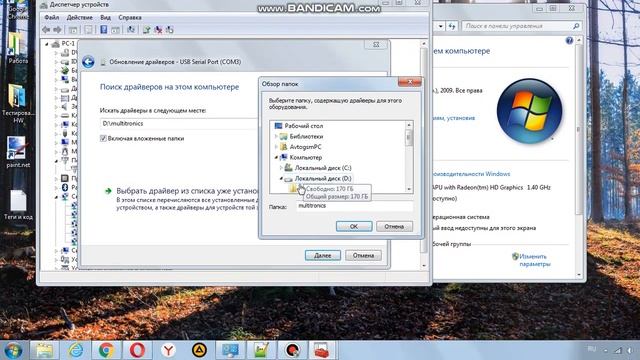Click help question mark in System window

(x=569, y=40)
